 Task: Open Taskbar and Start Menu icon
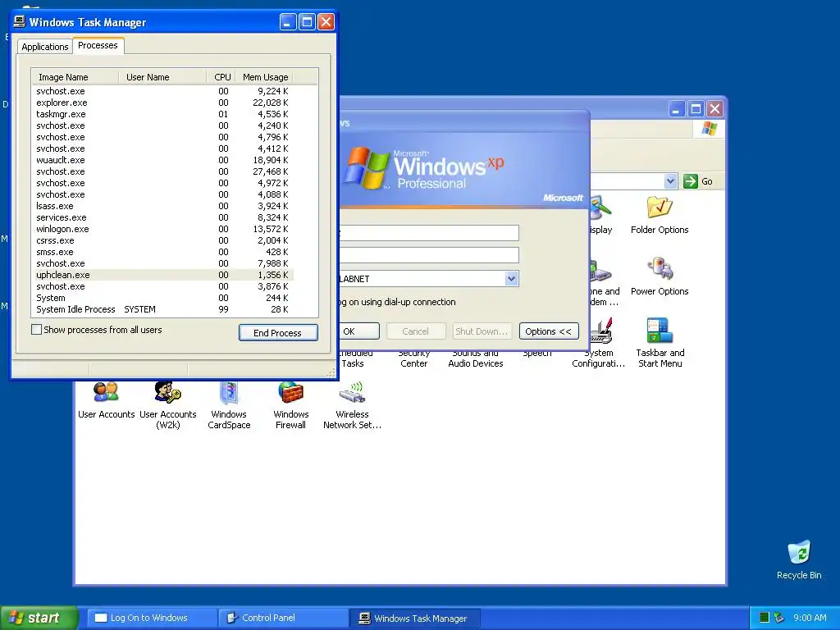(x=660, y=342)
